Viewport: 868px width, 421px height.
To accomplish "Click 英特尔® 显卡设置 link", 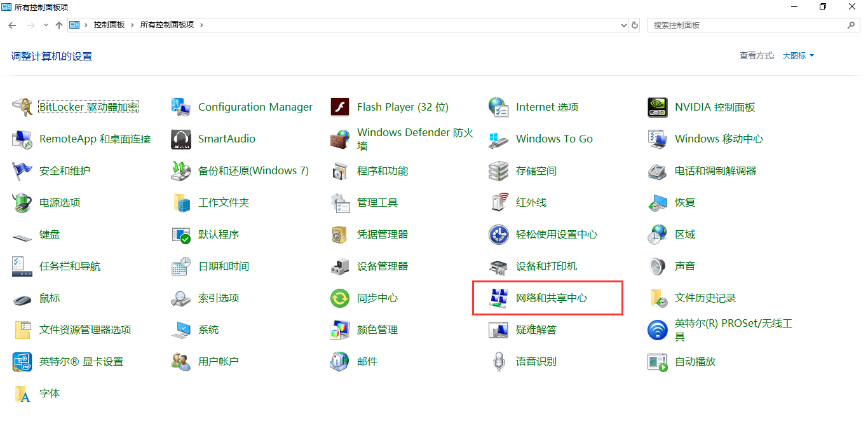I will coord(81,361).
